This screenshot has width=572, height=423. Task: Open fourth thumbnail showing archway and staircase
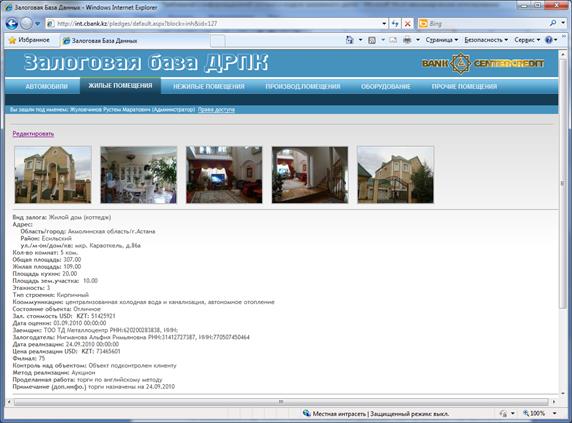(310, 175)
